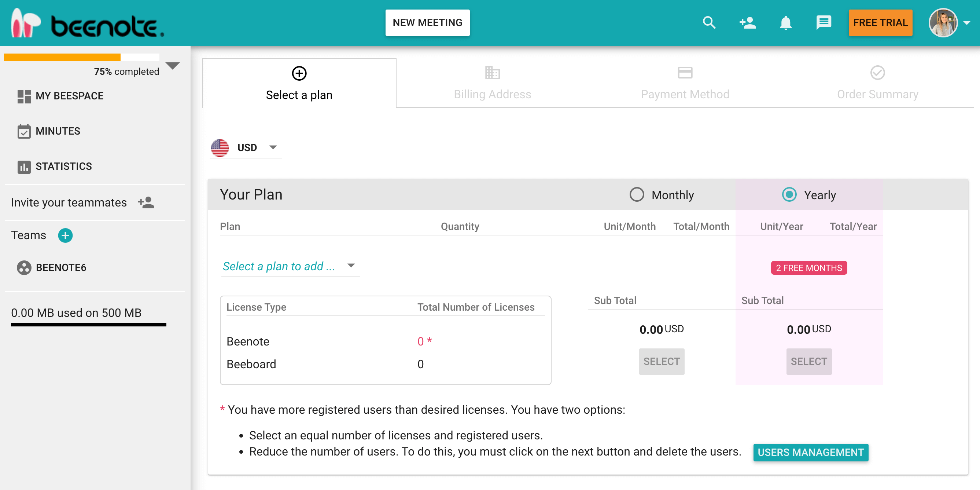This screenshot has height=490, width=980.
Task: Click the Beenote license type row label
Action: [248, 341]
